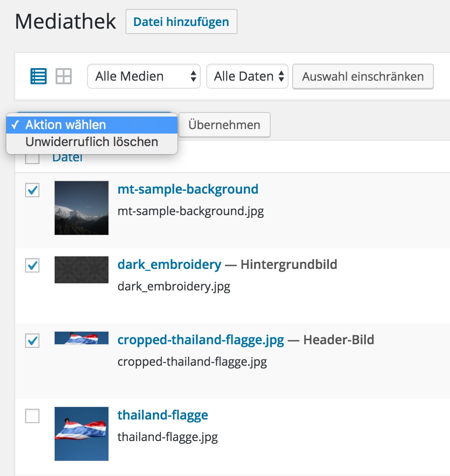Viewport: 450px width, 476px height.
Task: Click the mountain mt-sample-background thumbnail
Action: pos(82,208)
